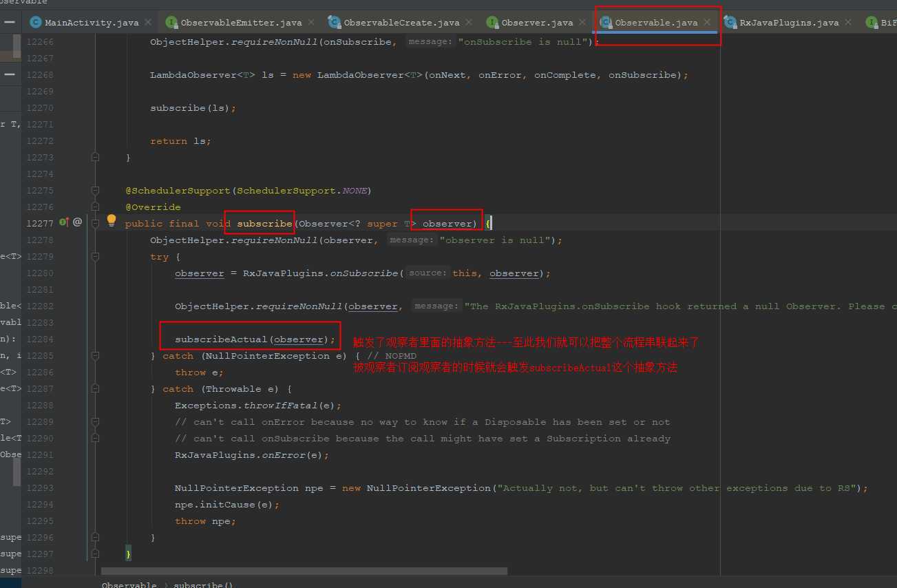The image size is (897, 588).
Task: Close the ObservableEmitter.java tab
Action: pos(311,23)
